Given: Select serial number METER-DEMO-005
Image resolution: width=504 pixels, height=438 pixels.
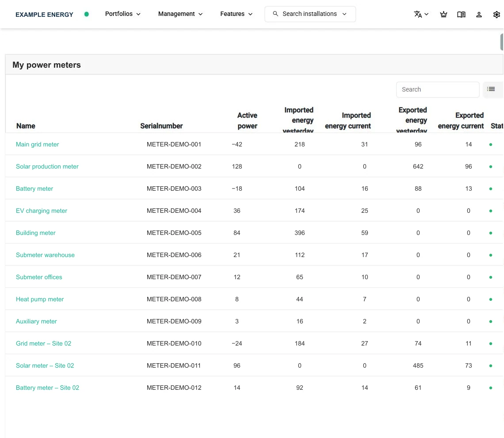Looking at the screenshot, I should (174, 233).
